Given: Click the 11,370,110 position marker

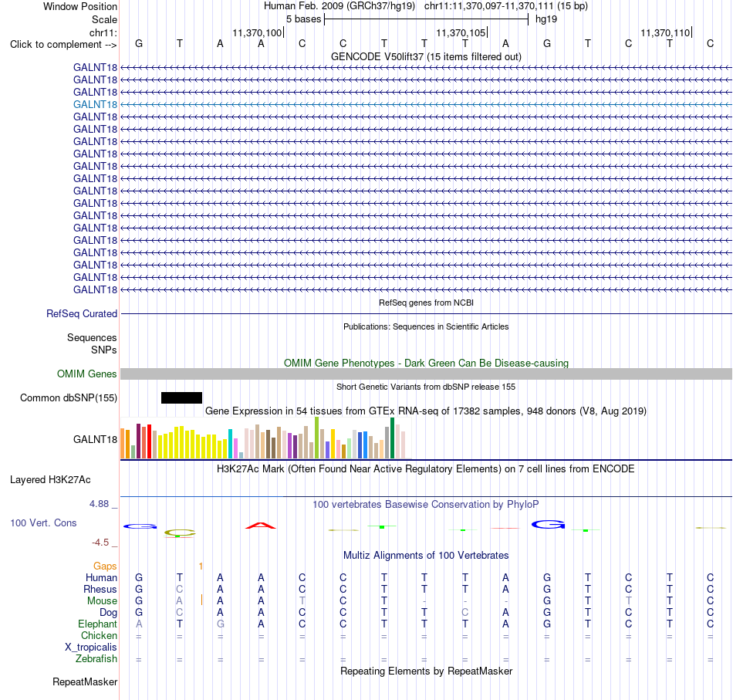Looking at the screenshot, I should click(666, 32).
